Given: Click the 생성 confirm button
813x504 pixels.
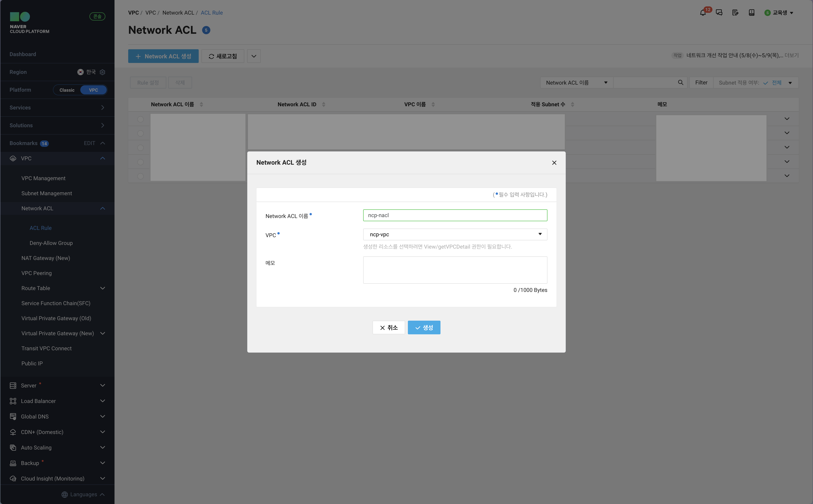Looking at the screenshot, I should coord(424,327).
